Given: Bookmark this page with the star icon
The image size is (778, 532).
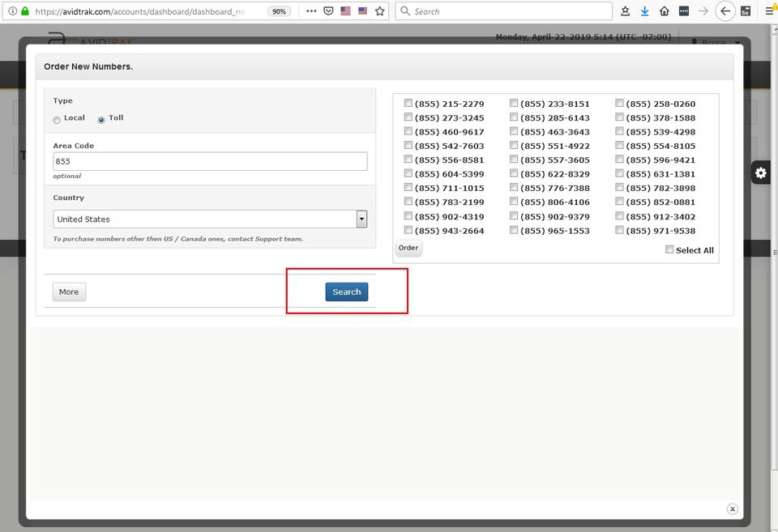Looking at the screenshot, I should pyautogui.click(x=379, y=11).
